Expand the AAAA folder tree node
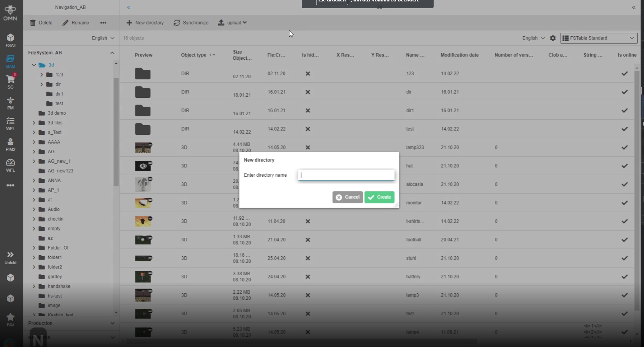644x347 pixels. pyautogui.click(x=34, y=142)
